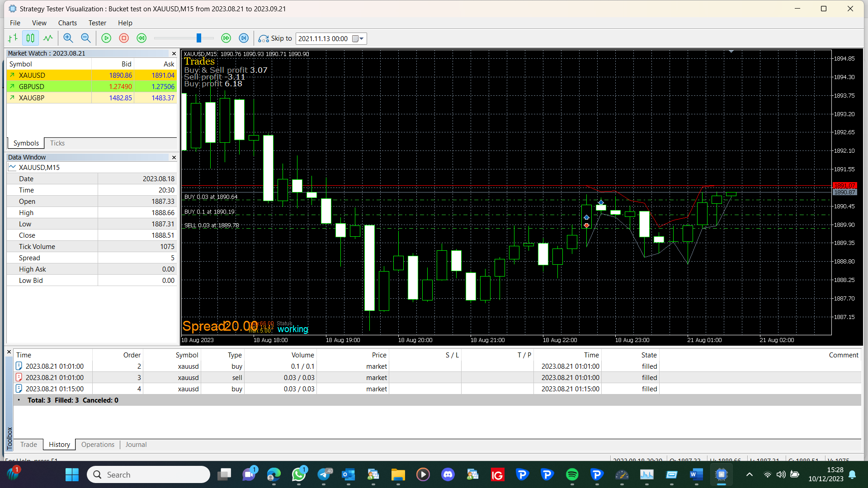Open Outlook from the taskbar

[349, 474]
